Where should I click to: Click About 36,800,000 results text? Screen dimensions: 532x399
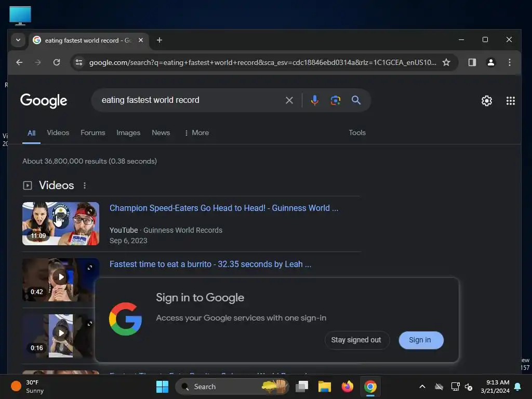89,161
